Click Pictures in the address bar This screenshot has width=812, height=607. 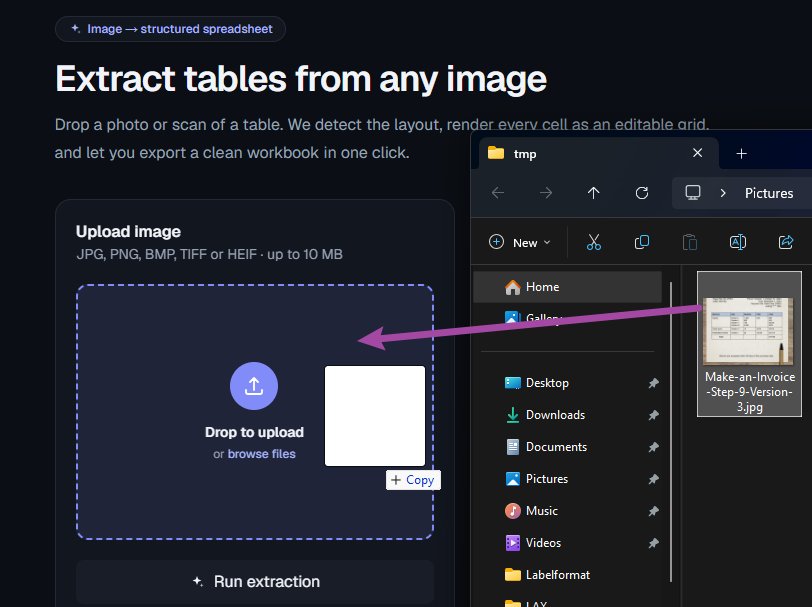click(769, 193)
